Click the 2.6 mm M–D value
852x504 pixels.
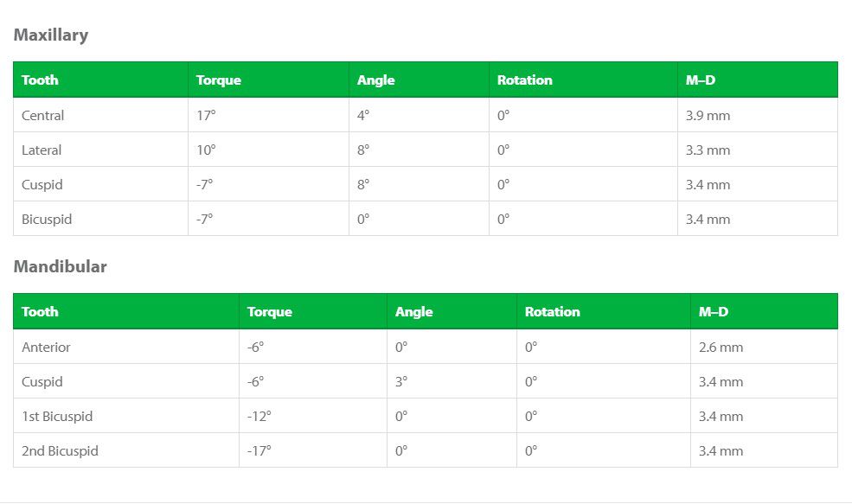point(721,347)
